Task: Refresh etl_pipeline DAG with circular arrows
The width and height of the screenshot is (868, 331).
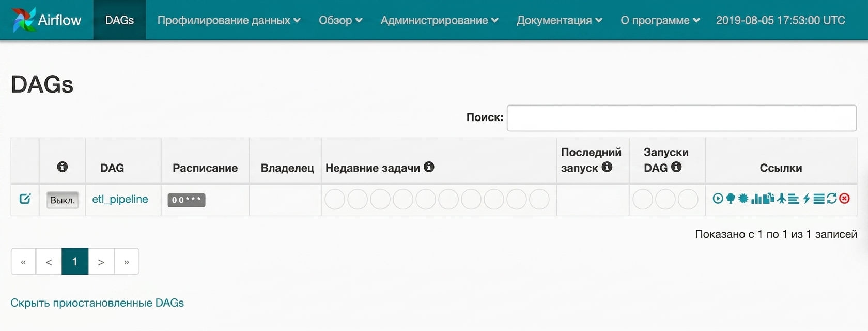Action: (832, 198)
